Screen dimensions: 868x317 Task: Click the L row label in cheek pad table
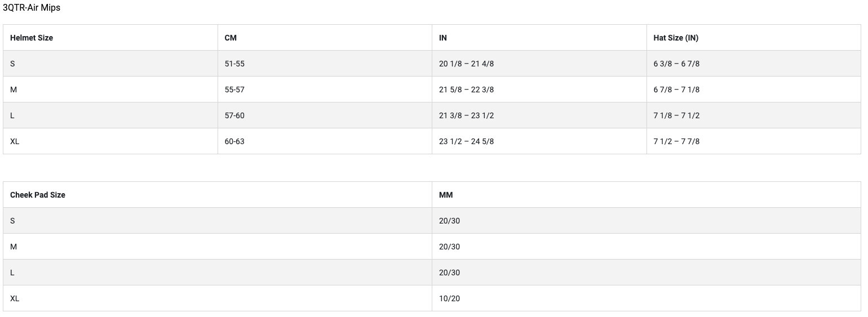(x=12, y=273)
